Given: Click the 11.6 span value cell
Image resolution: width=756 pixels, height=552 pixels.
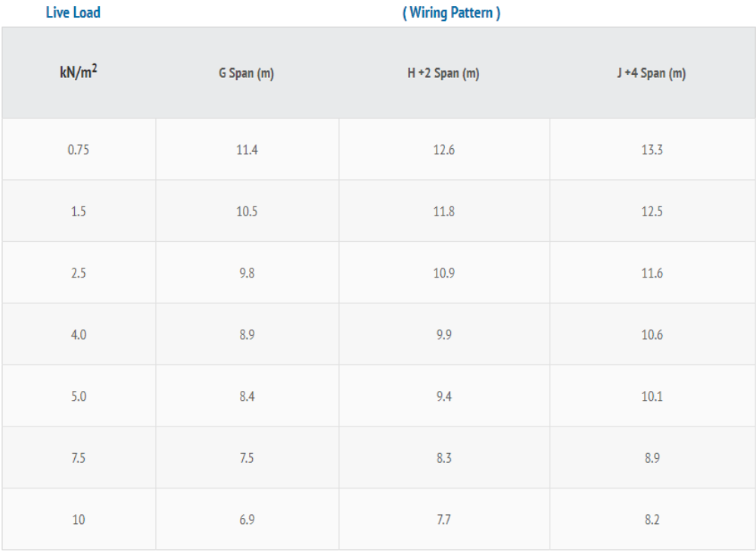Looking at the screenshot, I should pos(652,273).
